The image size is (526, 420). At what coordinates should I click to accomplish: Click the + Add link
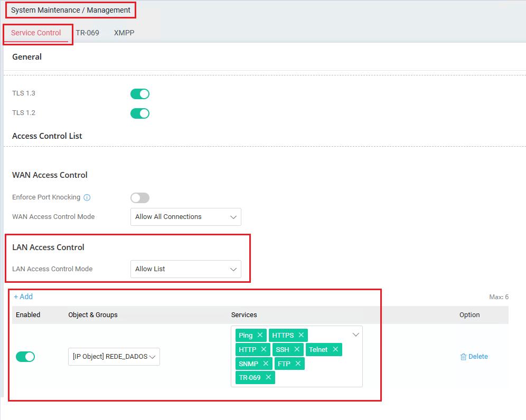[23, 297]
